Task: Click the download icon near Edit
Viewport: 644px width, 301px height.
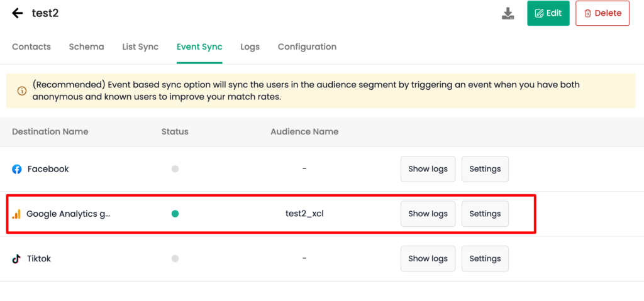Action: (508, 13)
